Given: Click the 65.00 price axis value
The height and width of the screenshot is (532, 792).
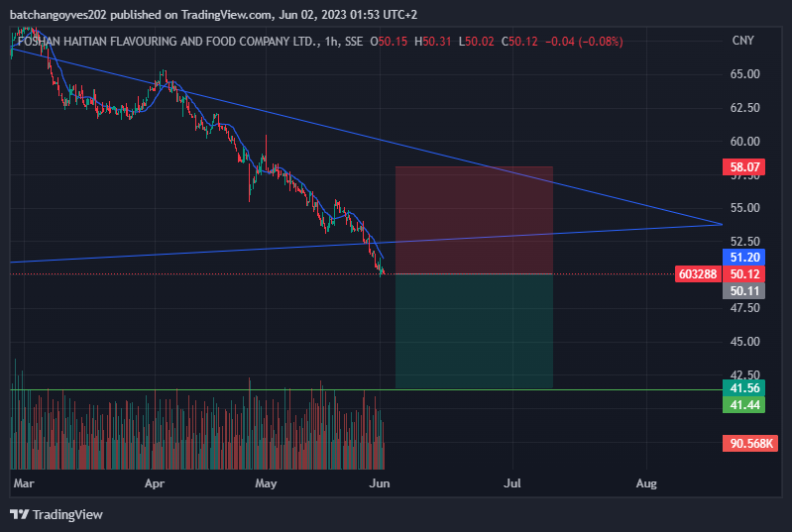Looking at the screenshot, I should pyautogui.click(x=744, y=74).
